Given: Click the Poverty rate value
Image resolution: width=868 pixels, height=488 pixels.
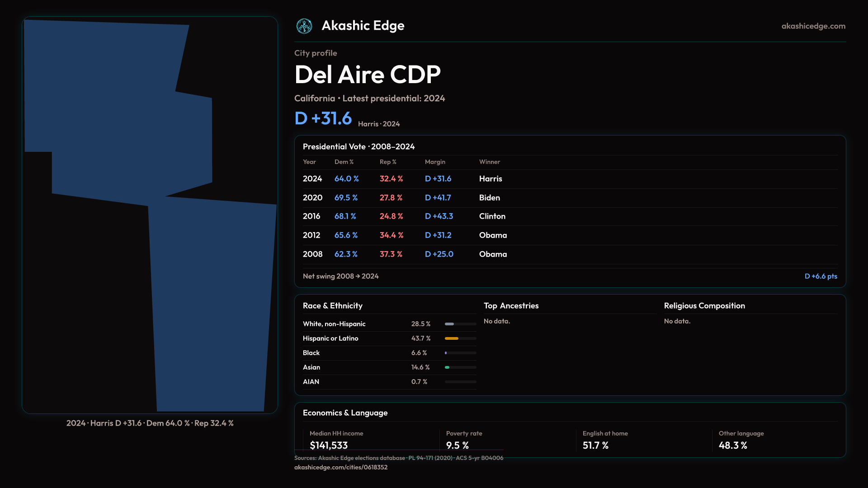Looking at the screenshot, I should coord(457,446).
